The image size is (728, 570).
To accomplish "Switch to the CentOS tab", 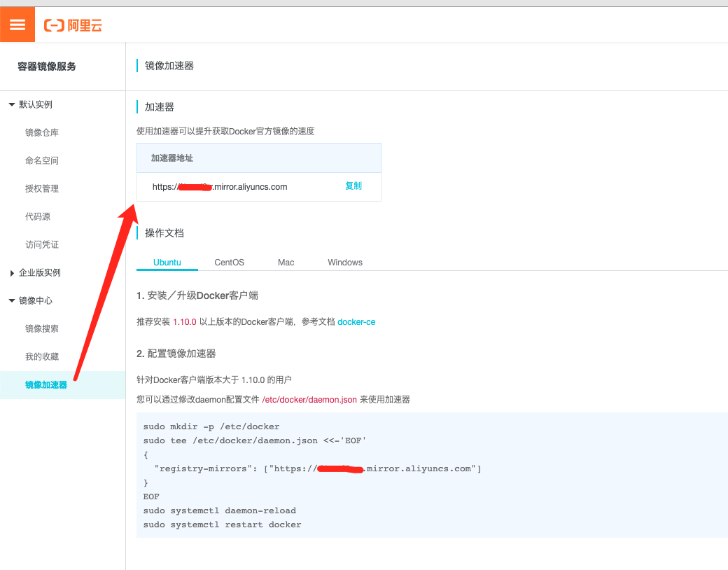I will point(230,263).
